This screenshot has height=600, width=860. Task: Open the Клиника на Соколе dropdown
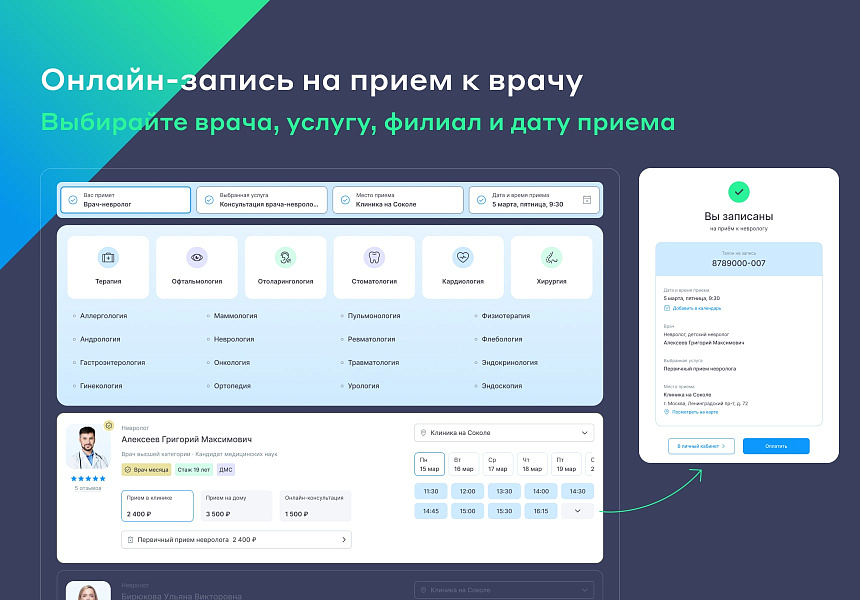tap(503, 431)
